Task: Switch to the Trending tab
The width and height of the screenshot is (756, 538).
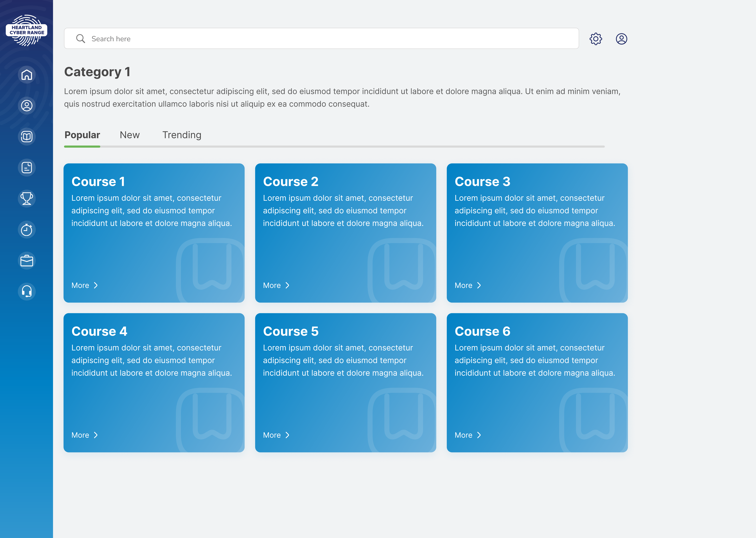Action: 182,135
